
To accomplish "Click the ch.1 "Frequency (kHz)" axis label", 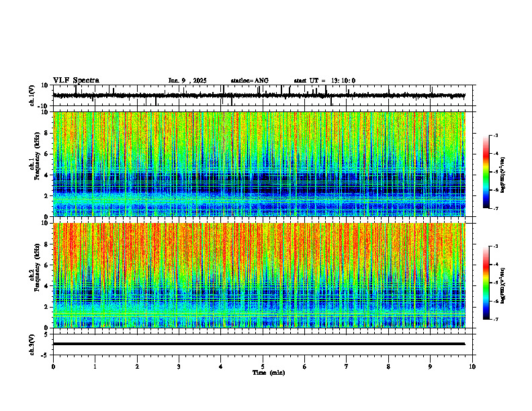I will [x=37, y=156].
